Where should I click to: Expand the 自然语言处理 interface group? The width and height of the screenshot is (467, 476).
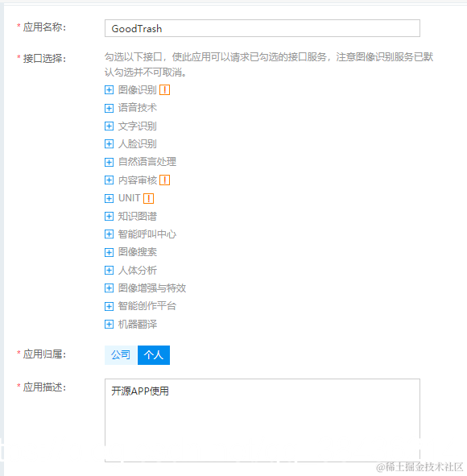pyautogui.click(x=109, y=162)
